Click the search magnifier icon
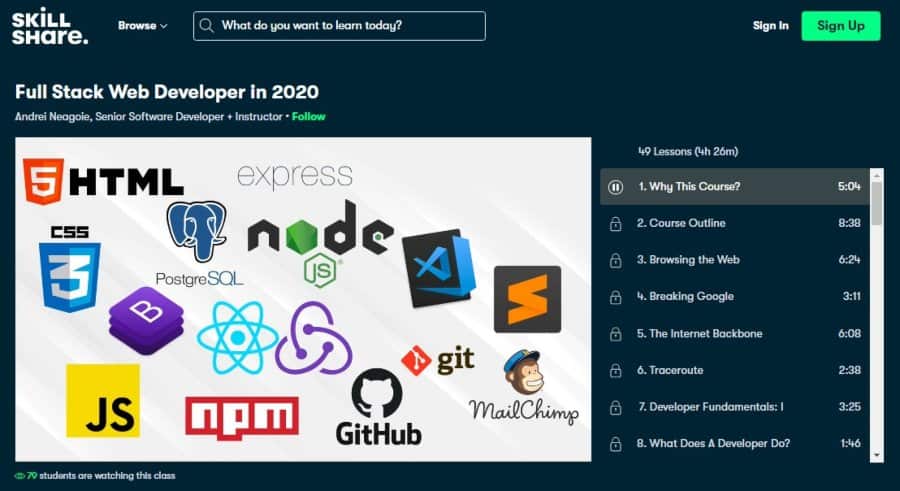 [207, 26]
